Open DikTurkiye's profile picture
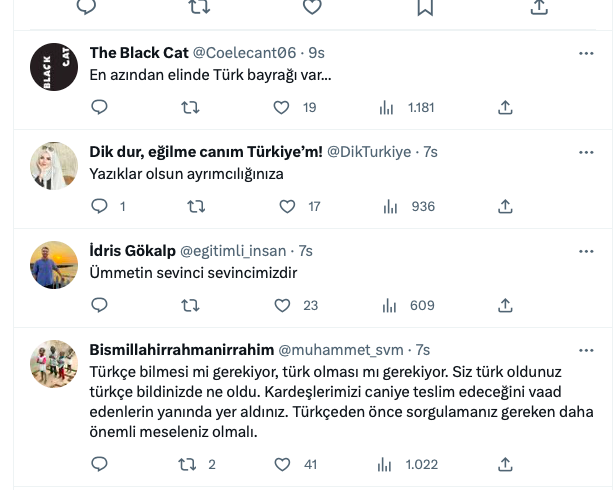The image size is (614, 490). [x=54, y=166]
